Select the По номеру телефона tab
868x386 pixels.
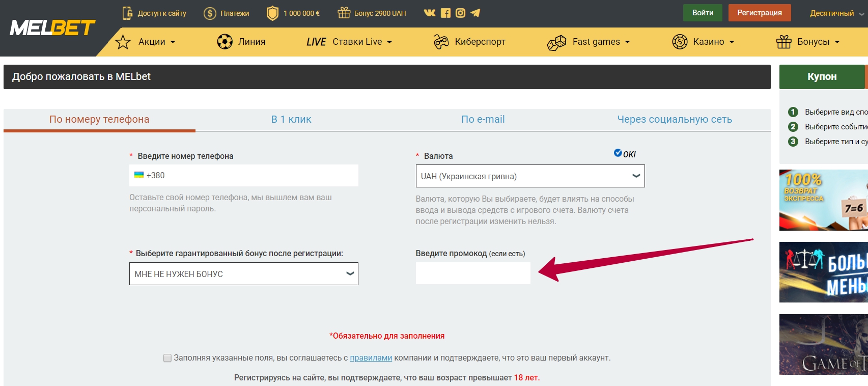99,120
